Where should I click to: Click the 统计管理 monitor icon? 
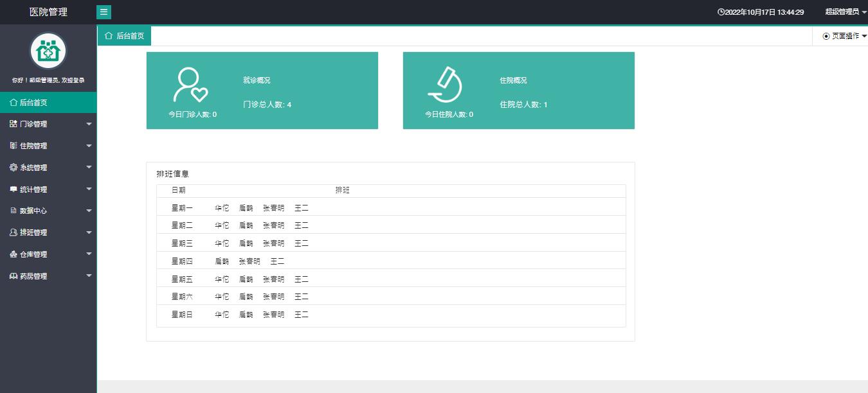[x=14, y=189]
